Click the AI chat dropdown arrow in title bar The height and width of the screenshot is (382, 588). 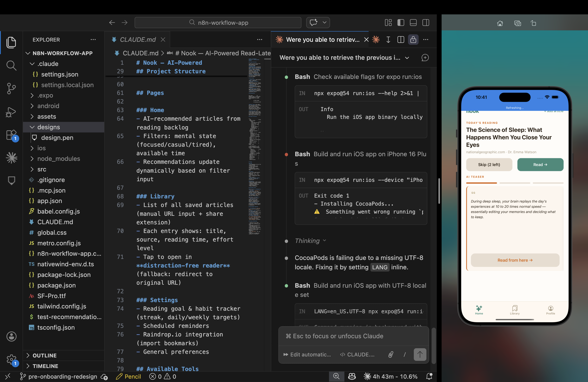tap(324, 23)
